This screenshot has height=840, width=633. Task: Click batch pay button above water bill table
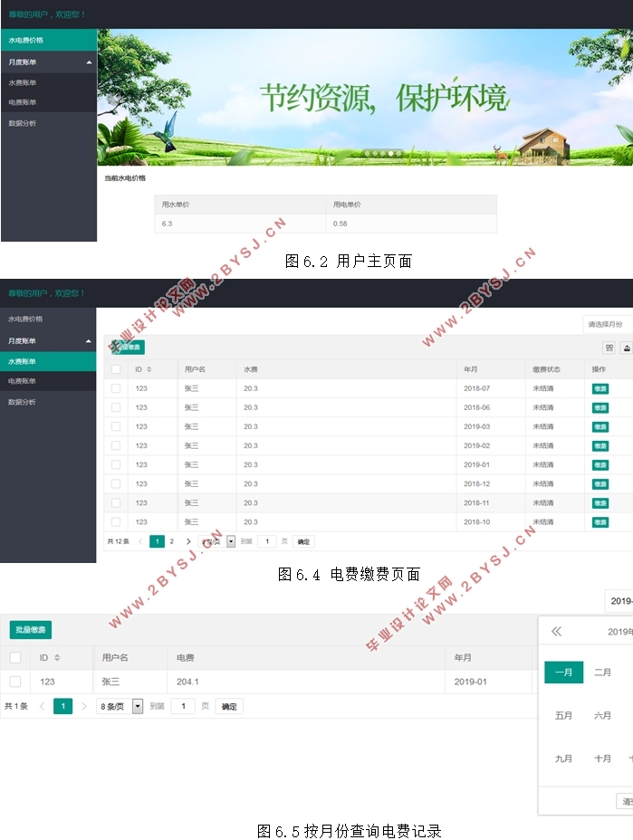click(x=128, y=348)
